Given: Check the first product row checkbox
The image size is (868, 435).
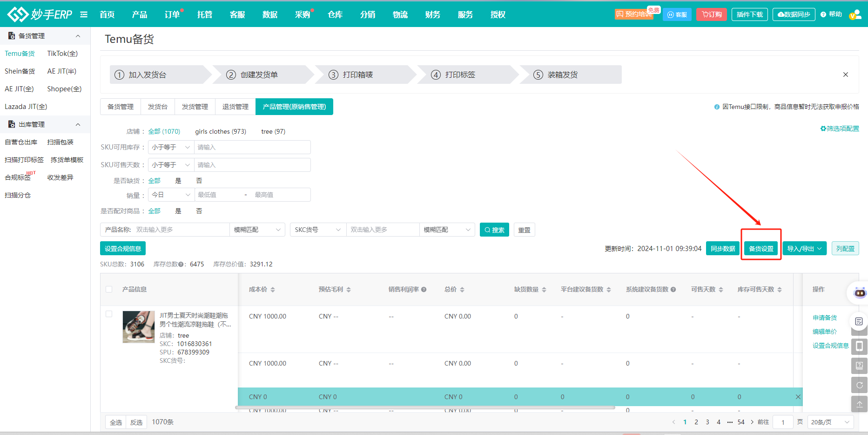Looking at the screenshot, I should click(109, 314).
